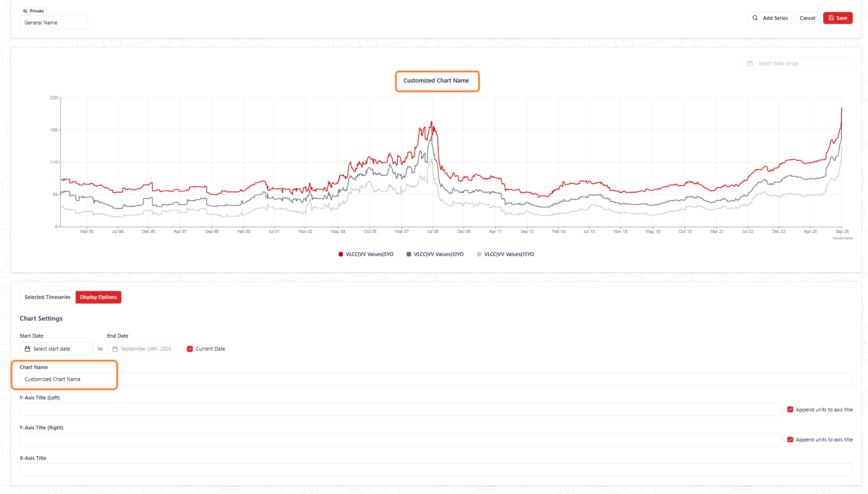Click the Chart Name input field
The image size is (868, 494).
click(436, 379)
